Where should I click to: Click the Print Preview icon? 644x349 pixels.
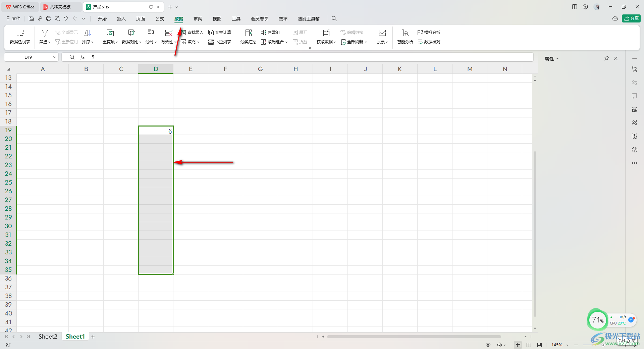(57, 19)
